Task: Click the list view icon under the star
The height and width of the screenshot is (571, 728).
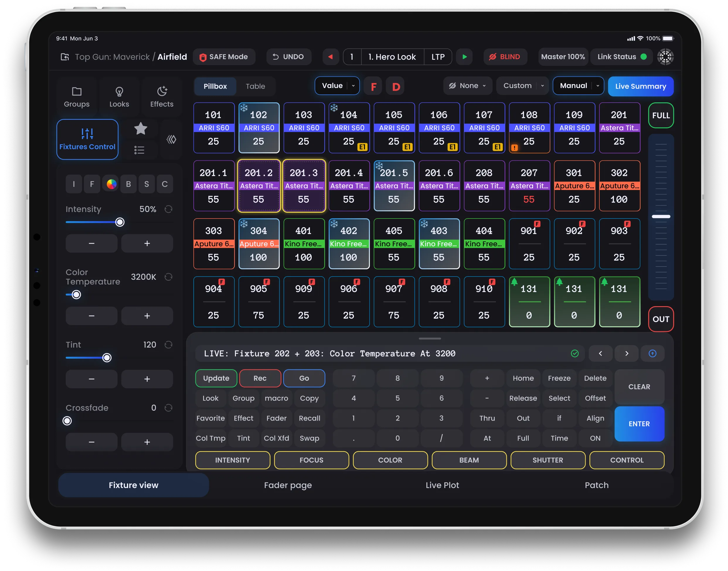Action: pyautogui.click(x=139, y=150)
